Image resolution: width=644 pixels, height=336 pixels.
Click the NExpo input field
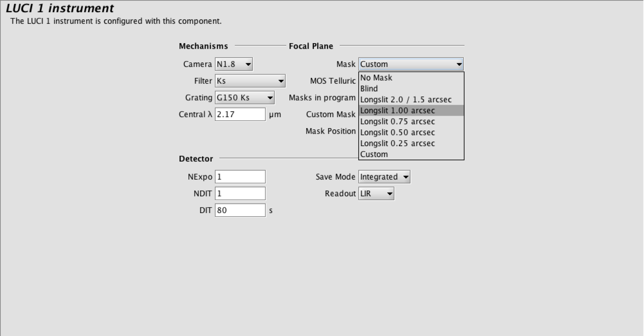(x=240, y=177)
